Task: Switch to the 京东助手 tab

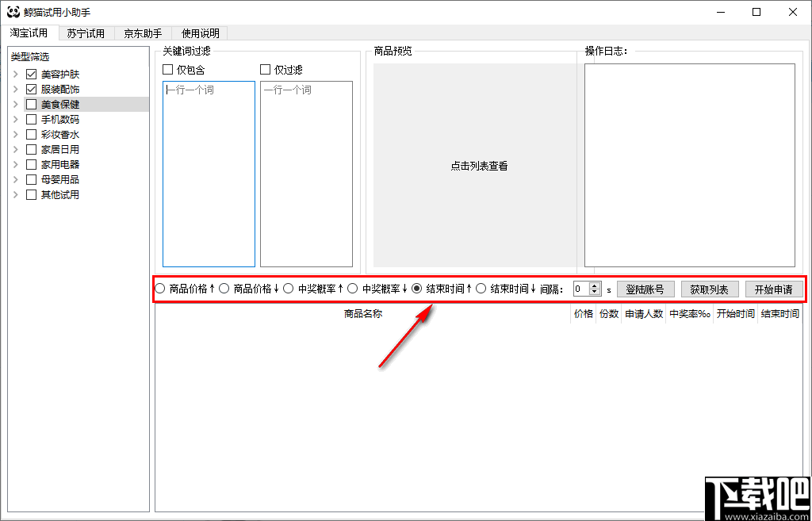Action: [142, 33]
